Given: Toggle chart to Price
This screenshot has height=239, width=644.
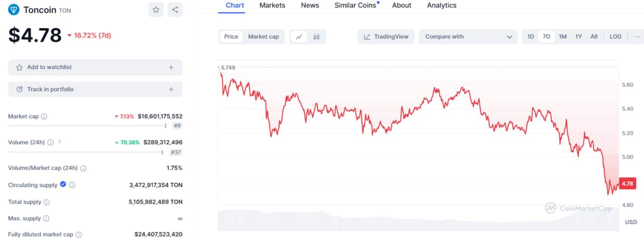Looking at the screenshot, I should 231,37.
